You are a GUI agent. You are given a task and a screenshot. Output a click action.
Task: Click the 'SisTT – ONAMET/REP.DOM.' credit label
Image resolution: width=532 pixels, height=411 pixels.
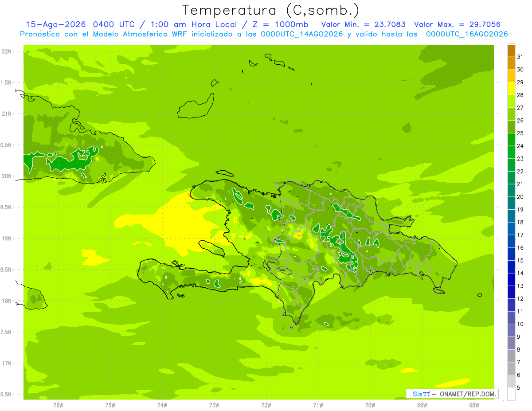452,394
